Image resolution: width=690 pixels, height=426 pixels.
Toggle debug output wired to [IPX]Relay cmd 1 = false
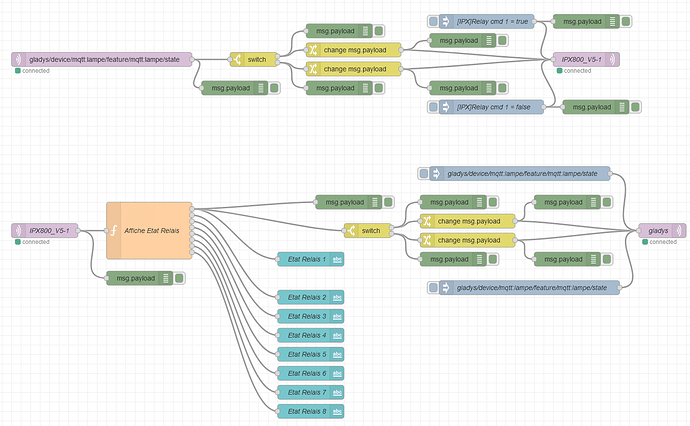(635, 107)
